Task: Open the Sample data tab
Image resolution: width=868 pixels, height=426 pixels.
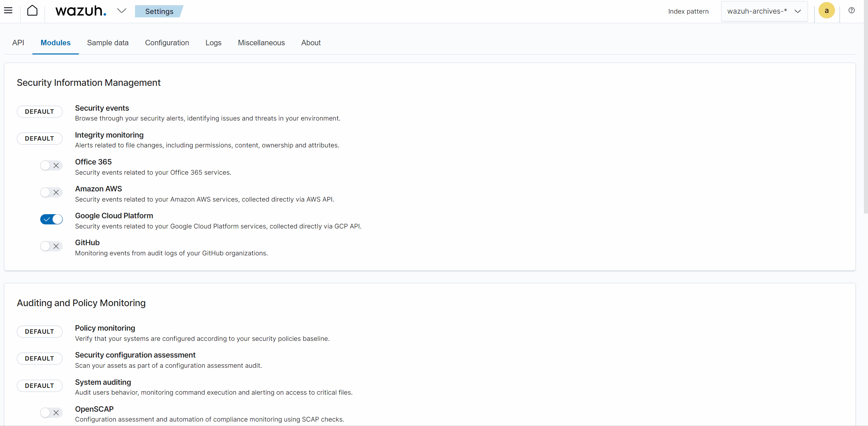Action: coord(108,43)
